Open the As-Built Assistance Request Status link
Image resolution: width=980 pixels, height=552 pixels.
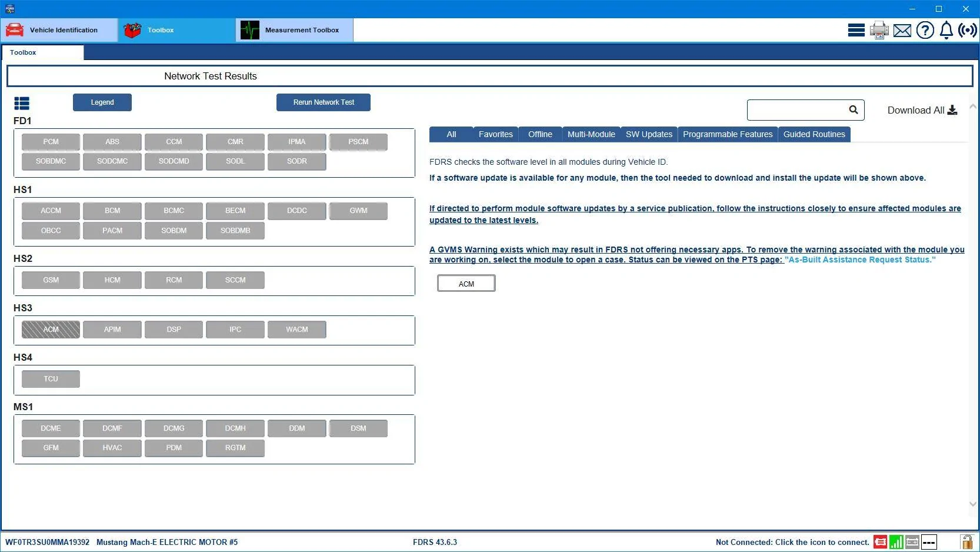859,260
